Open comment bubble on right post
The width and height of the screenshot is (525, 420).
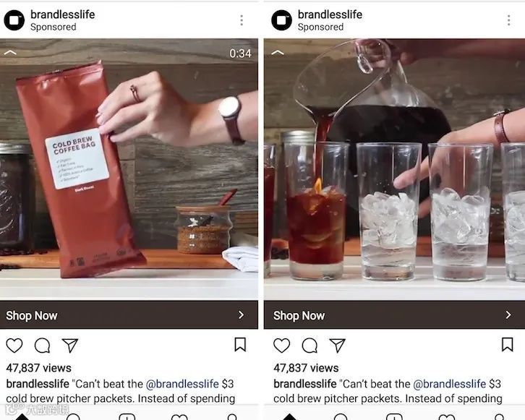[310, 346]
